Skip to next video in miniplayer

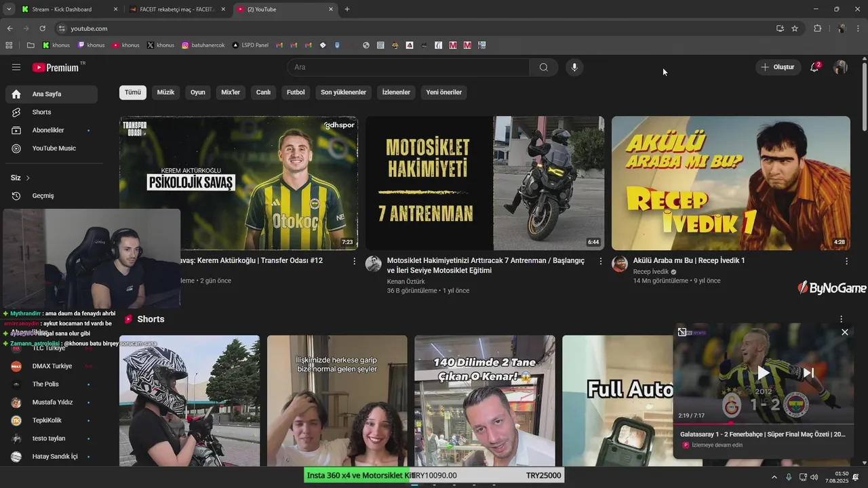point(808,372)
